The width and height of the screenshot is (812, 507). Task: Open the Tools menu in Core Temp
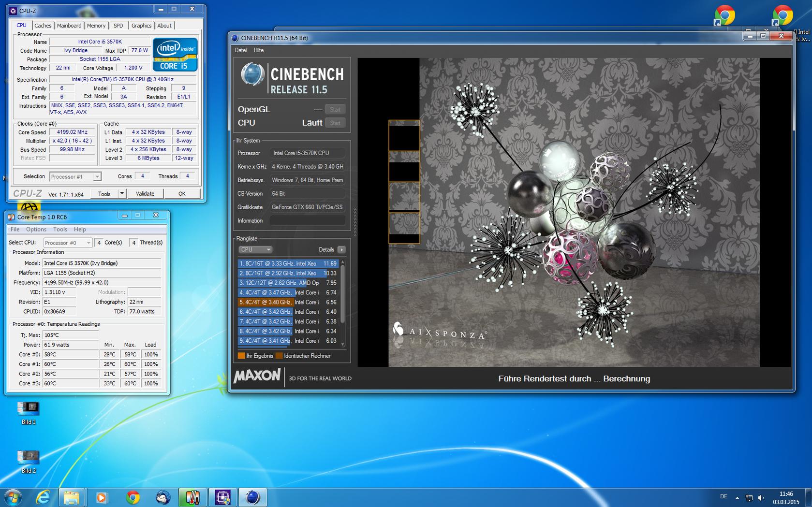pyautogui.click(x=60, y=229)
